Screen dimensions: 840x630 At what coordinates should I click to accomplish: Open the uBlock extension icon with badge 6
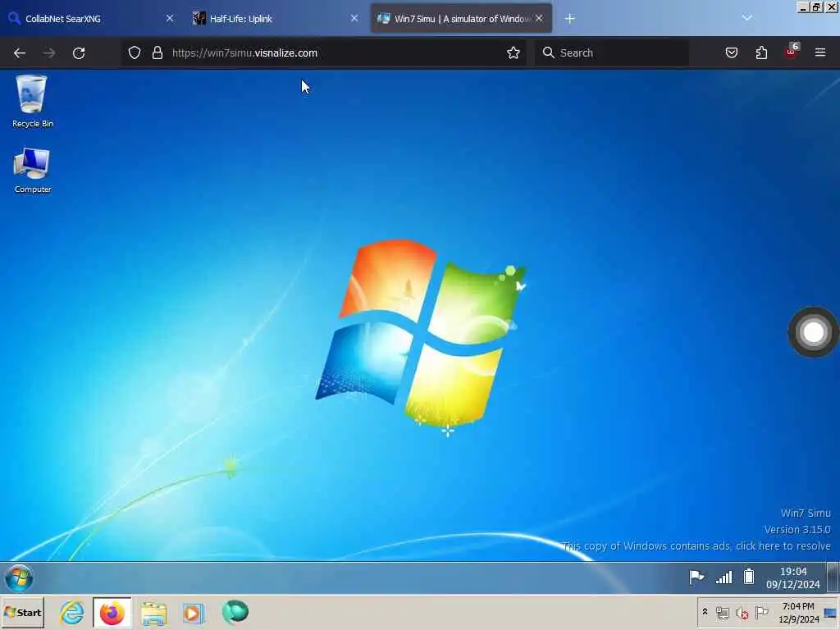792,52
